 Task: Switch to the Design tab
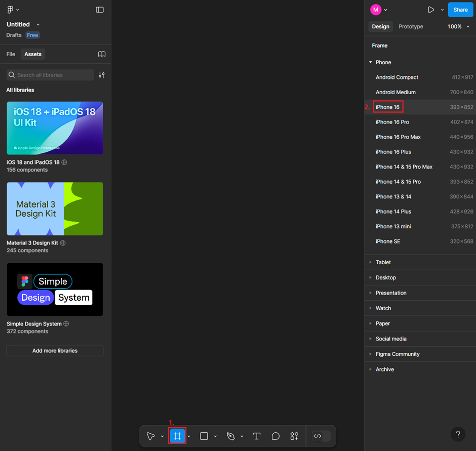(x=381, y=27)
